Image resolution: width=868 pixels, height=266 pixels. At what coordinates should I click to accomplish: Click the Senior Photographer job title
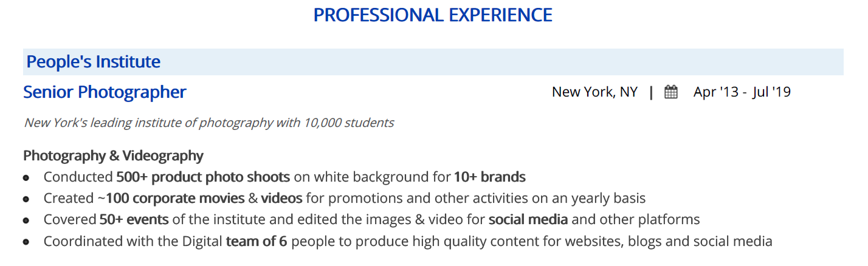105,92
